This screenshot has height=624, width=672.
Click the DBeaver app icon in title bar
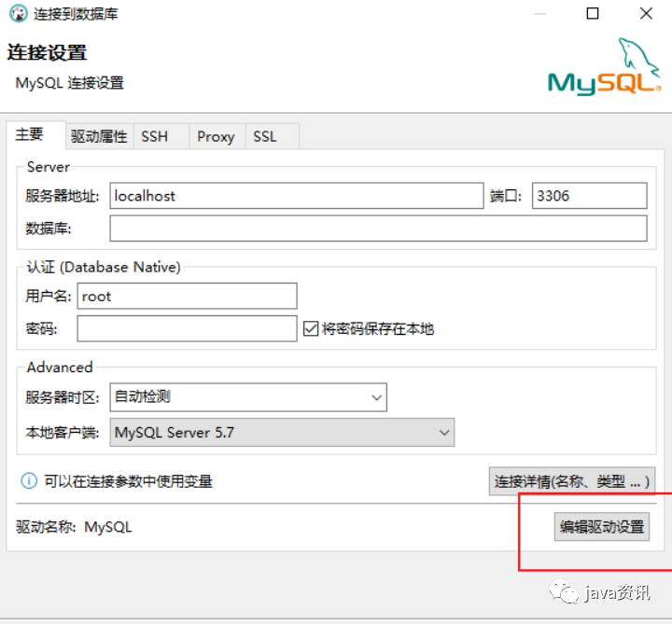pos(18,14)
